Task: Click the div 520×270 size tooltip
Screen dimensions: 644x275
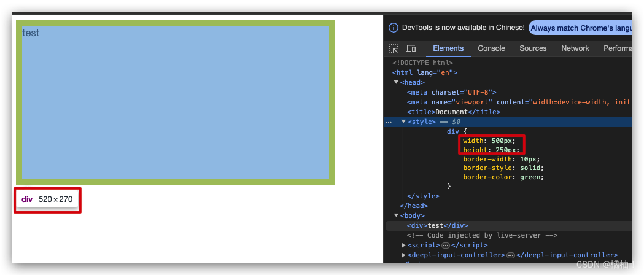Action: click(x=47, y=199)
